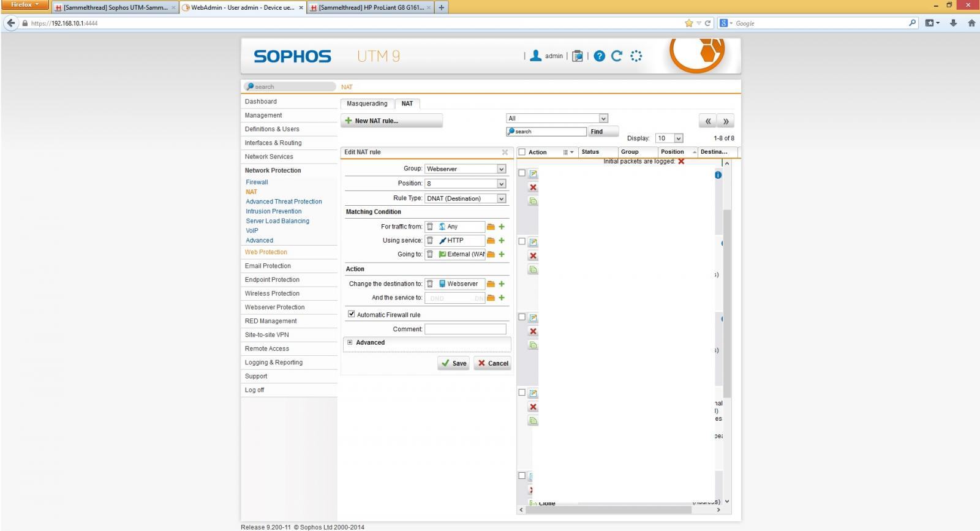This screenshot has height=531, width=980.
Task: Open folder icon for 'Going to'
Action: pyautogui.click(x=491, y=254)
